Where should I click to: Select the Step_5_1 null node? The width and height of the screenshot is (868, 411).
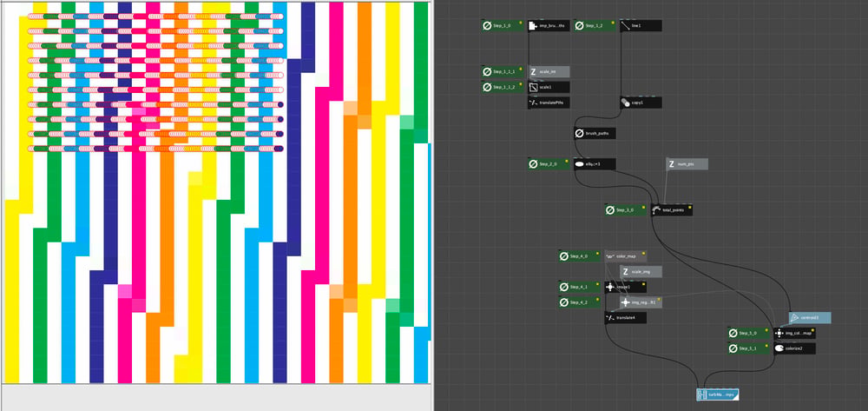pos(748,348)
